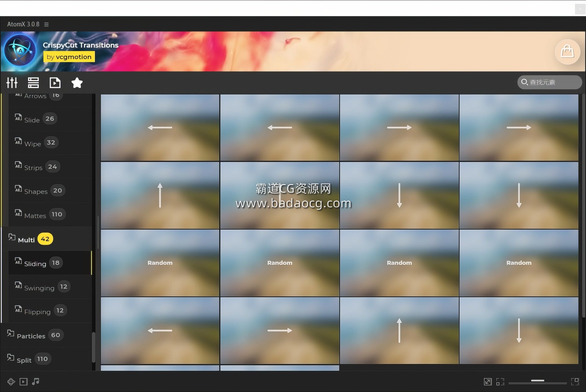The height and width of the screenshot is (392, 586).
Task: Click the 42 count badge on Multi
Action: tap(45, 239)
